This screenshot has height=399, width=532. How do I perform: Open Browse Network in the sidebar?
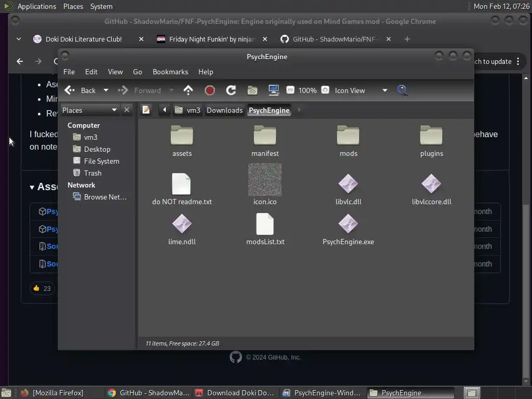pyautogui.click(x=100, y=197)
